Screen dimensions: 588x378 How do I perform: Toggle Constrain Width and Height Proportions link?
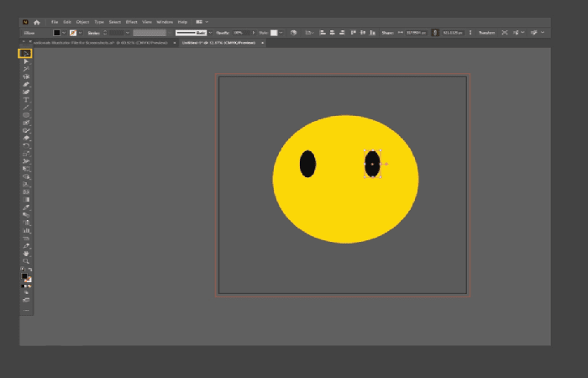[435, 33]
